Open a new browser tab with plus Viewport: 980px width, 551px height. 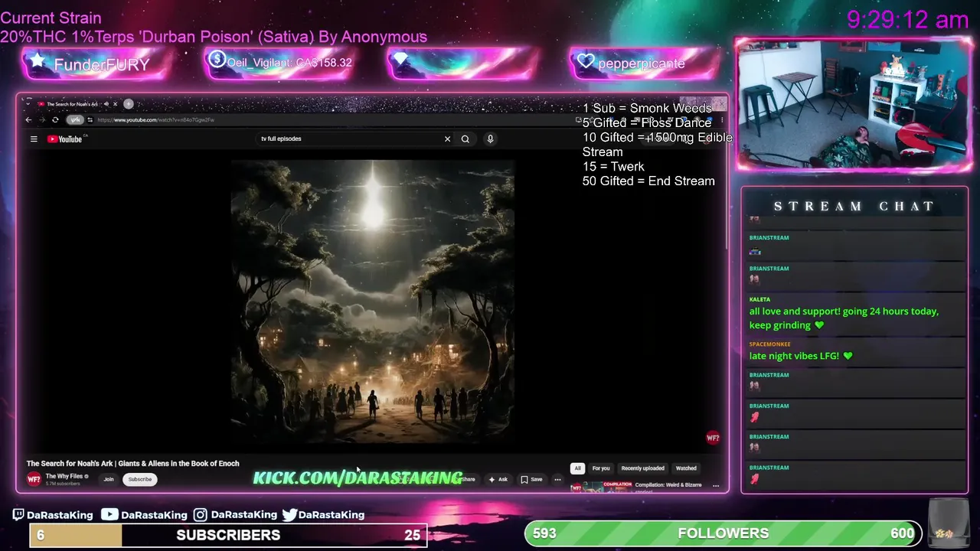pos(129,104)
